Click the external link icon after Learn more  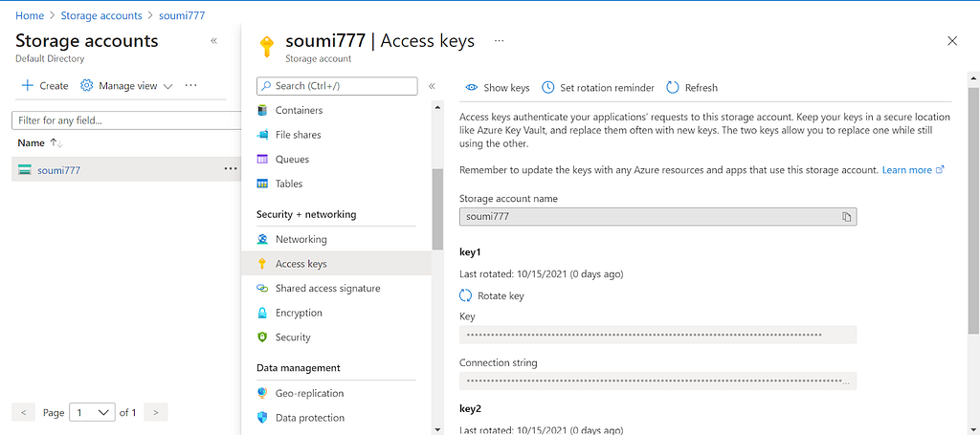click(x=940, y=170)
